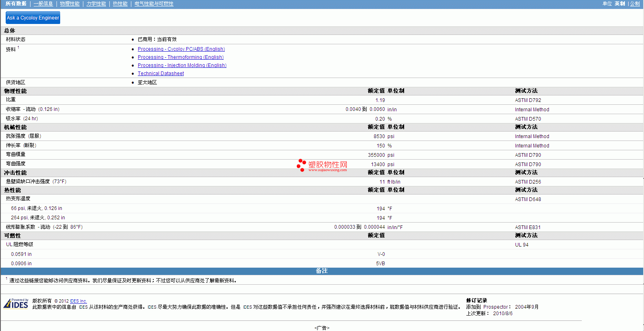Open the 热性能 tab in the top bar
This screenshot has width=644, height=331.
point(120,4)
